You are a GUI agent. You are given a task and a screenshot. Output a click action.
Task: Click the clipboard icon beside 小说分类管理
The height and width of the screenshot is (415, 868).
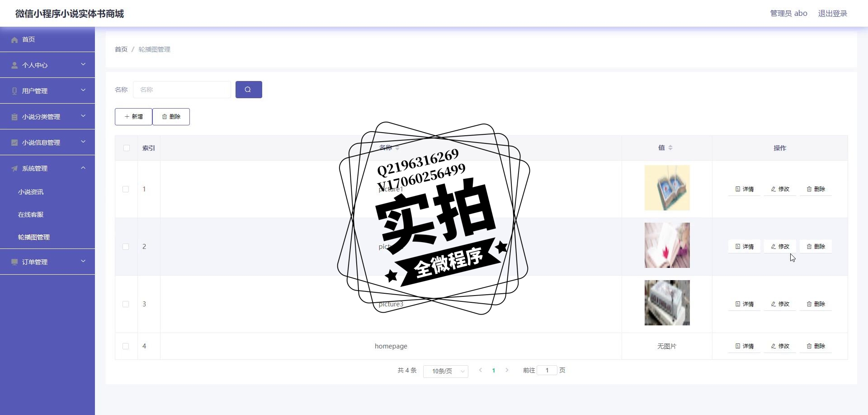click(14, 117)
